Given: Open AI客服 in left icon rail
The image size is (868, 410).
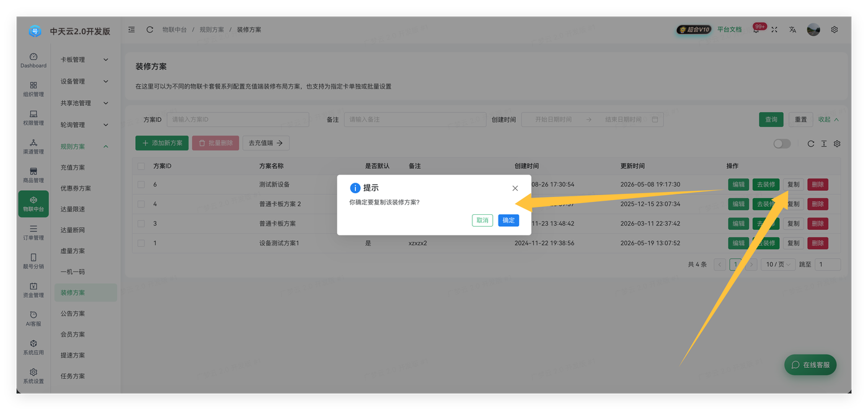Looking at the screenshot, I should tap(33, 318).
